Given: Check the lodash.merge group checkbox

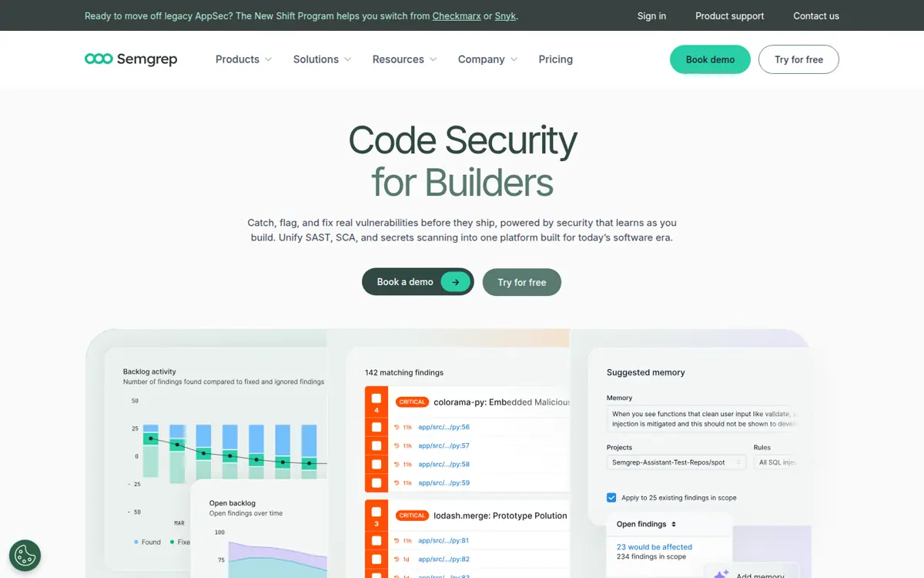Looking at the screenshot, I should point(377,512).
